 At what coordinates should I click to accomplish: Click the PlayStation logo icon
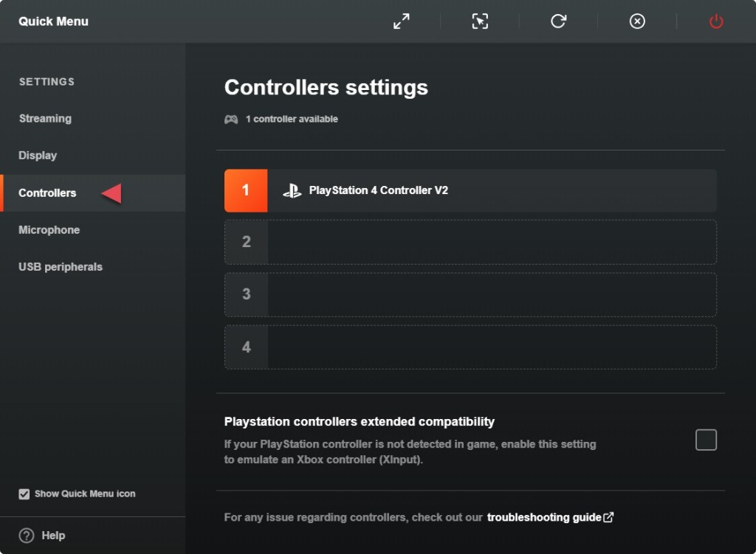point(292,191)
